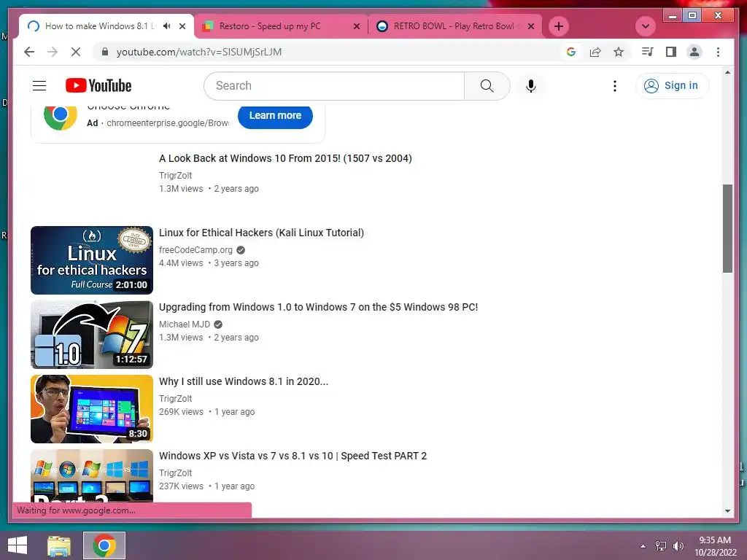Open YouTube settings three-dot menu

[614, 86]
